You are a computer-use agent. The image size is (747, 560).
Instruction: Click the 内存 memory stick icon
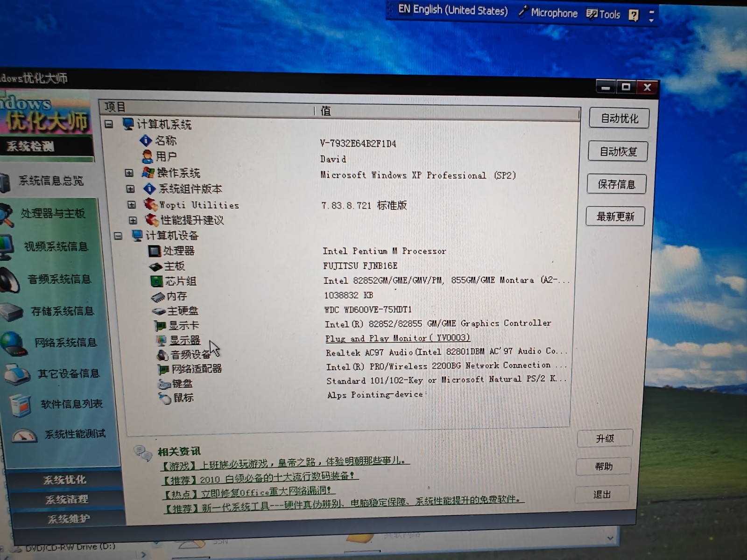[158, 296]
